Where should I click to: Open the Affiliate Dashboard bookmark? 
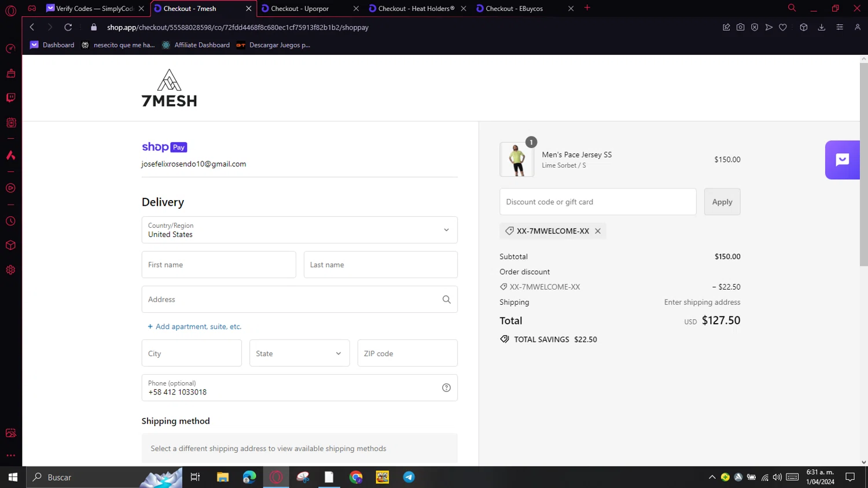(196, 45)
